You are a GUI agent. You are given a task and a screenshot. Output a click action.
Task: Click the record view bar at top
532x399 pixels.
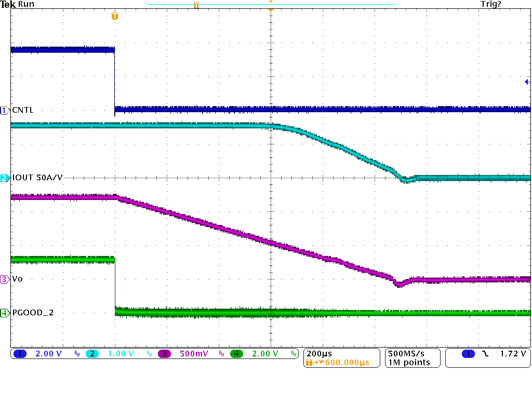(x=270, y=4)
